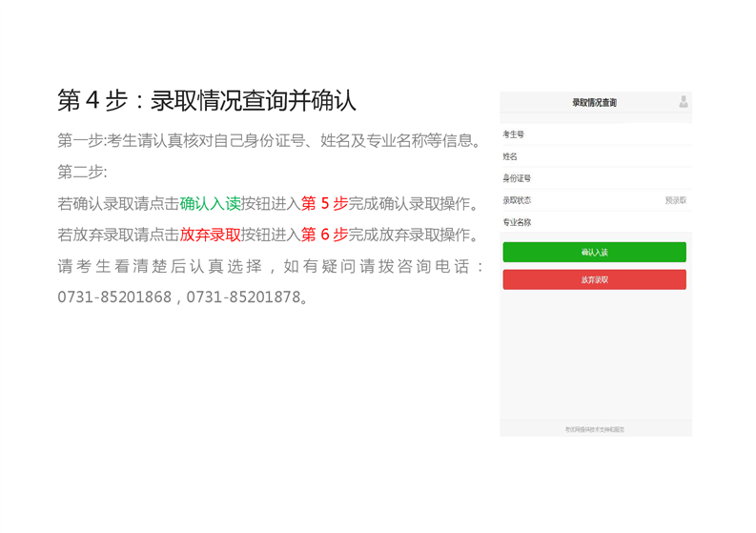The width and height of the screenshot is (756, 533).
Task: Click phone number 0731-85201878
Action: tap(243, 297)
